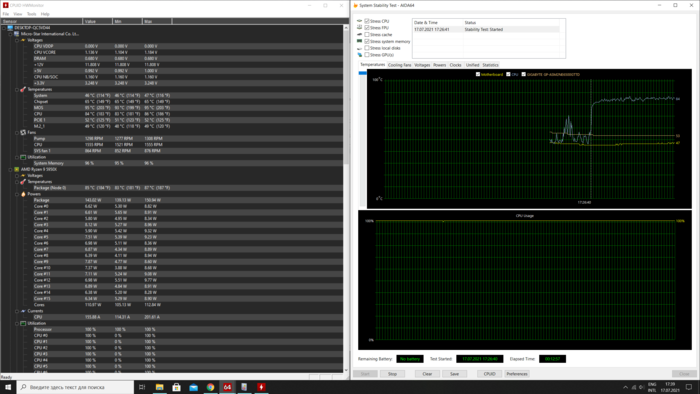Open the Mail app from the taskbar

193,387
